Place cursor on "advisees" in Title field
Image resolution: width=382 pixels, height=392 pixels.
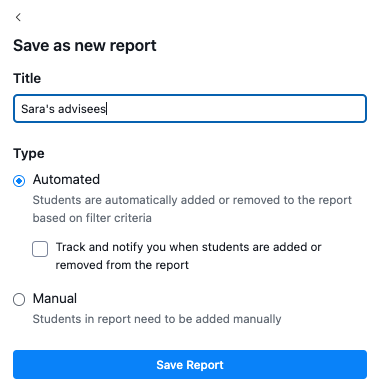[82, 109]
